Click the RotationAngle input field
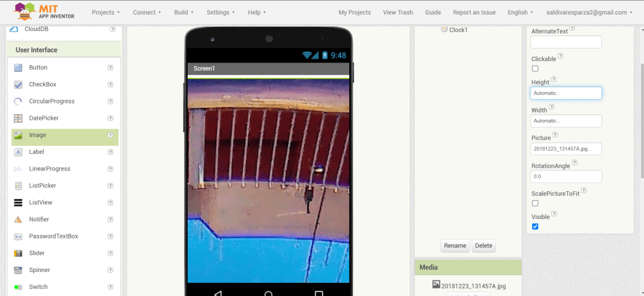This screenshot has width=644, height=296. tap(566, 177)
